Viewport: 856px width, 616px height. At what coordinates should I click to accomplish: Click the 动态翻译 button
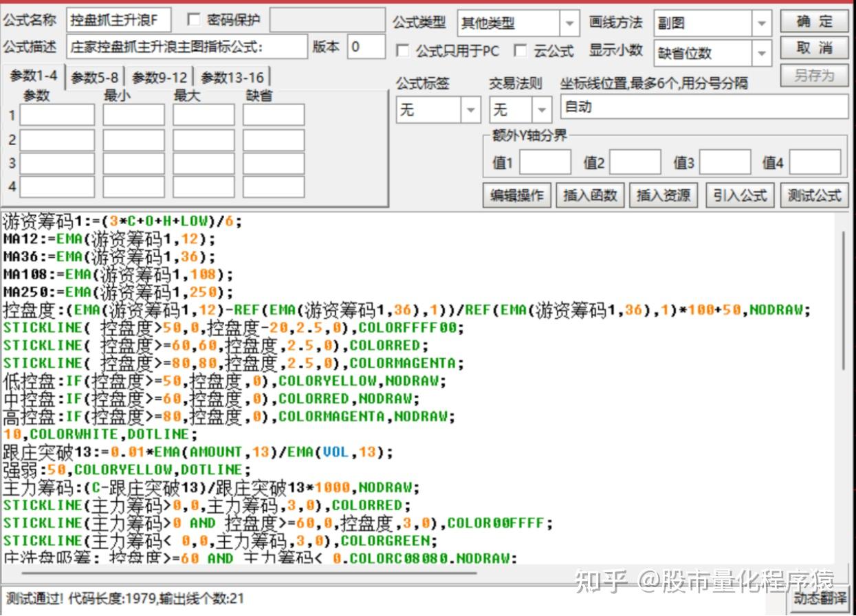pos(820,597)
